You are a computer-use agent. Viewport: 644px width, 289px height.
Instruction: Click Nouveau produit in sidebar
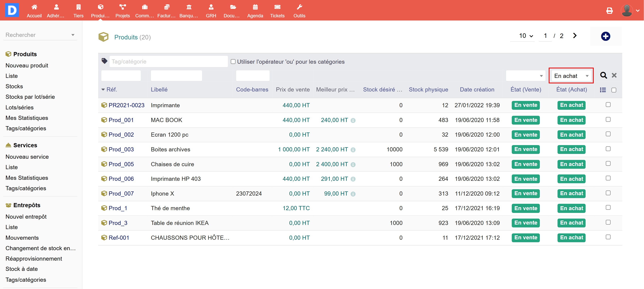[27, 65]
